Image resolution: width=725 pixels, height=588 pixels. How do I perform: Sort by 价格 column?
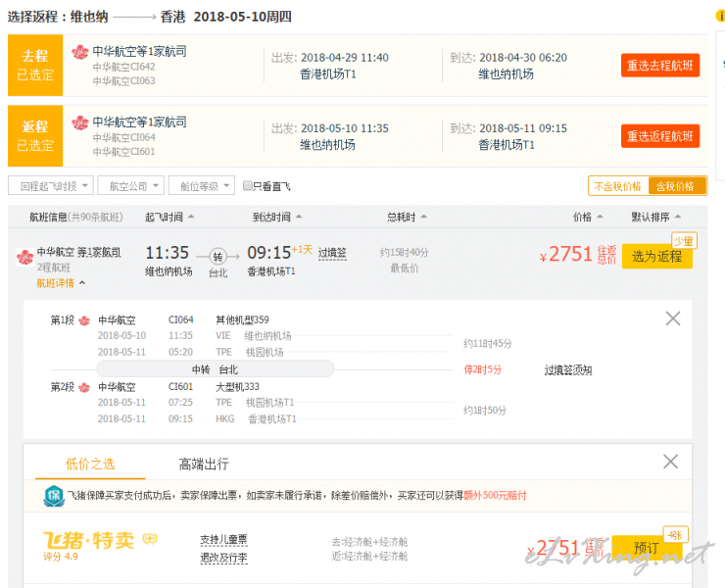588,217
